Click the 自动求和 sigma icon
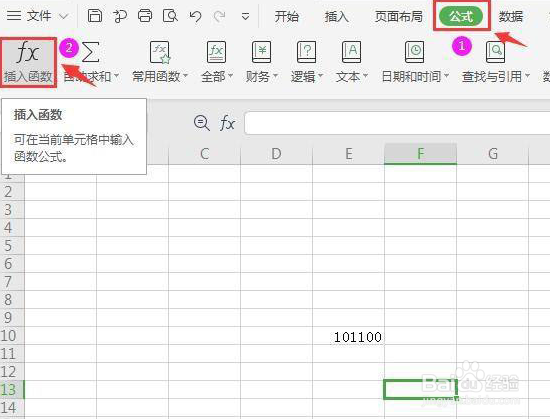 [x=90, y=52]
